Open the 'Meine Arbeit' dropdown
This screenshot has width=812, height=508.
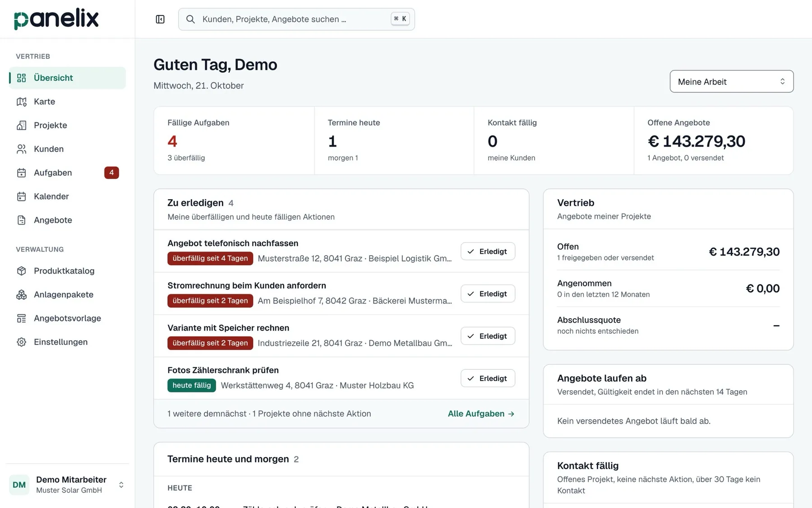731,81
